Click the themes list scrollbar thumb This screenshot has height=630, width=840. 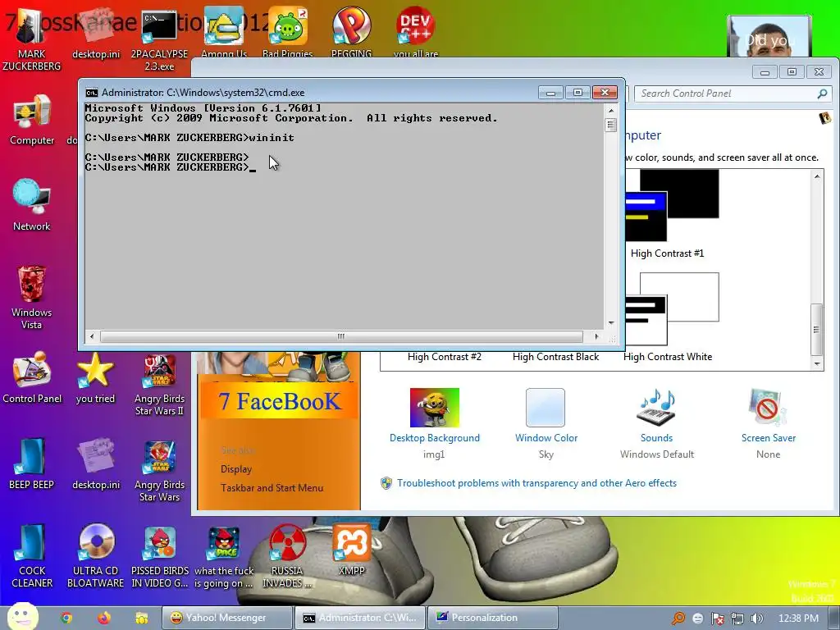(816, 330)
